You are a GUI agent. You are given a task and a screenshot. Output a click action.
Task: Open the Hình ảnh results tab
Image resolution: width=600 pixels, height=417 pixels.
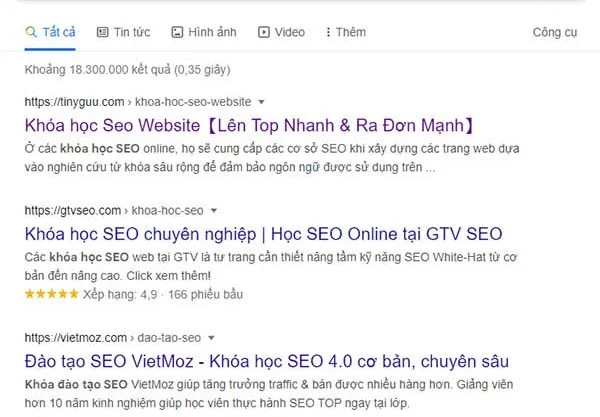pos(204,32)
